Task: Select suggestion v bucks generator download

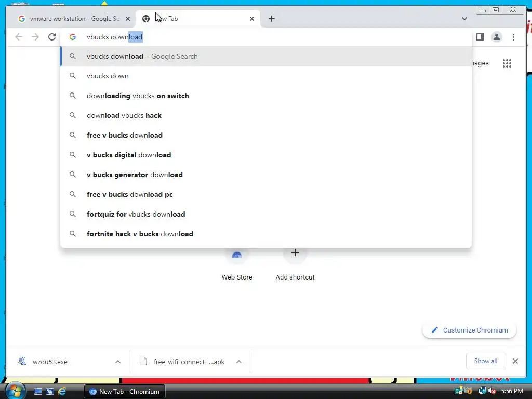Action: point(266,175)
